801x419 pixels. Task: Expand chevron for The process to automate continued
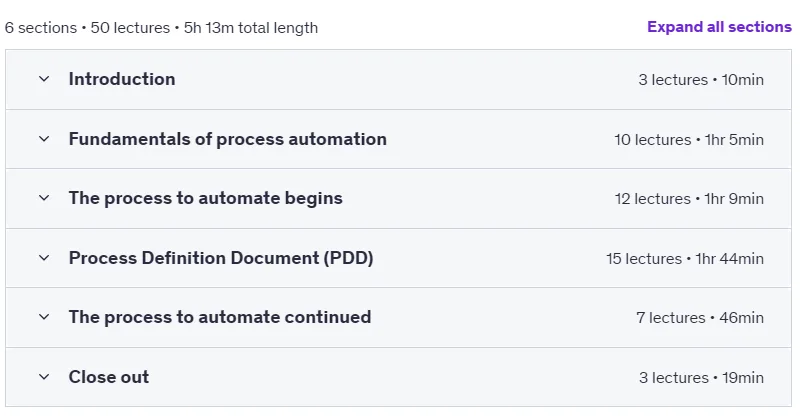[x=44, y=317]
